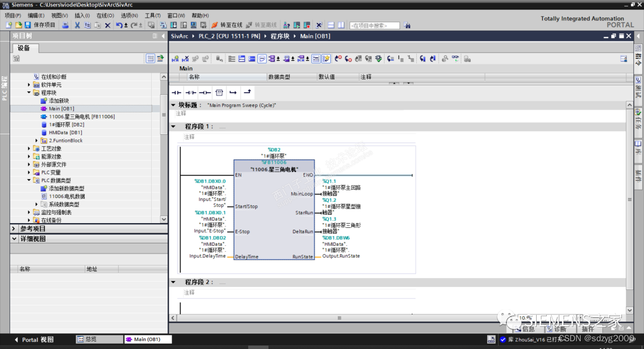This screenshot has width=644, height=349.
Task: Click the Close branch icon
Action: coord(247,92)
